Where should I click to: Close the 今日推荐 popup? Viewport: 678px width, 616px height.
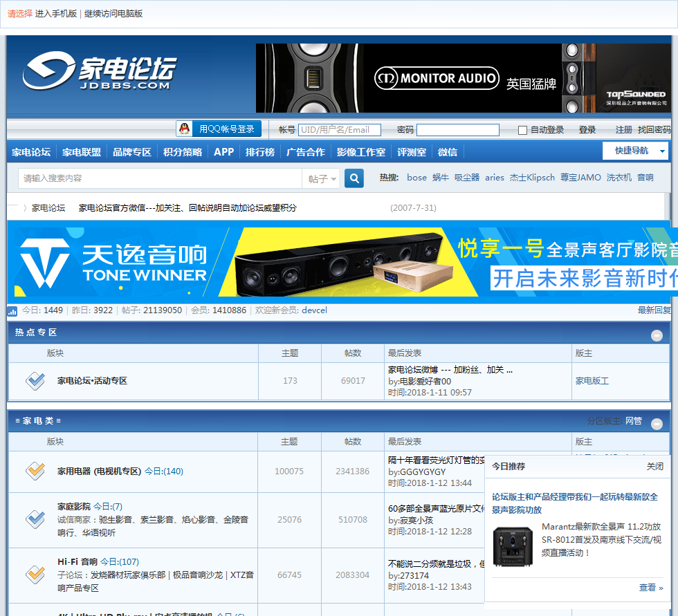[x=654, y=467]
